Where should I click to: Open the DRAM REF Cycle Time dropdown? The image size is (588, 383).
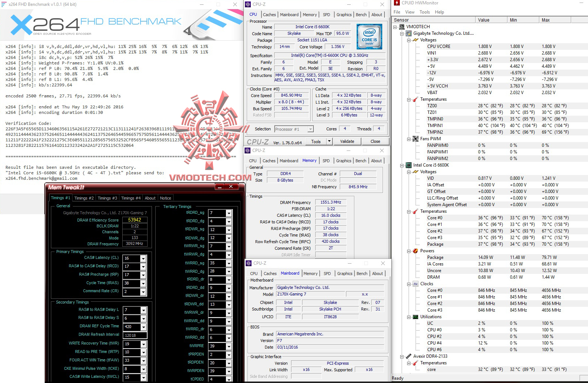tap(144, 327)
